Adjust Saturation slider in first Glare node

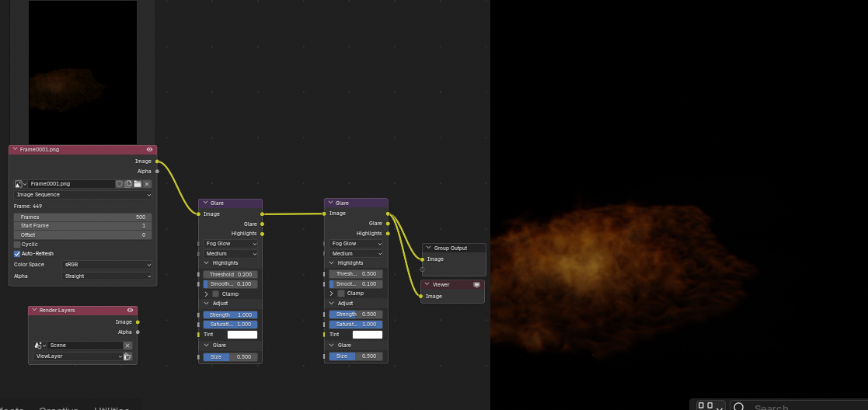(x=230, y=325)
